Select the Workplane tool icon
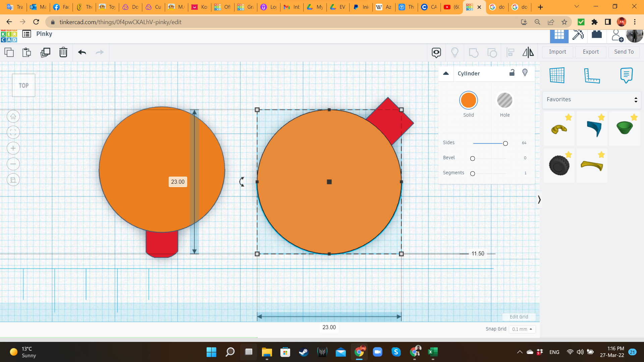This screenshot has width=644, height=362. [x=557, y=75]
